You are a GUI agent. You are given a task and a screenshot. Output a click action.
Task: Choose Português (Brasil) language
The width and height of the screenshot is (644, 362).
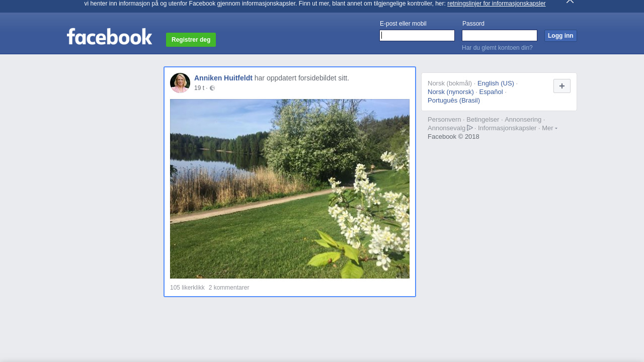pyautogui.click(x=453, y=101)
